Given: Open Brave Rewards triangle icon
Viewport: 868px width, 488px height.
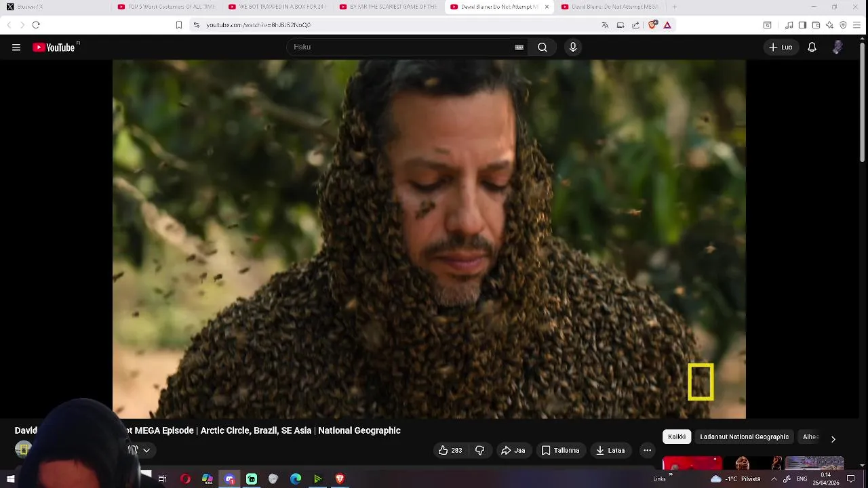Looking at the screenshot, I should click(x=667, y=25).
